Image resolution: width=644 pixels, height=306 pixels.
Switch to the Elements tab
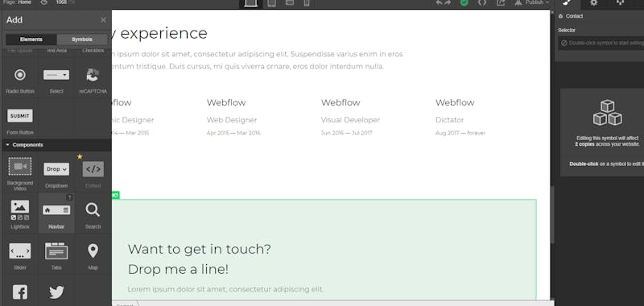click(x=31, y=39)
